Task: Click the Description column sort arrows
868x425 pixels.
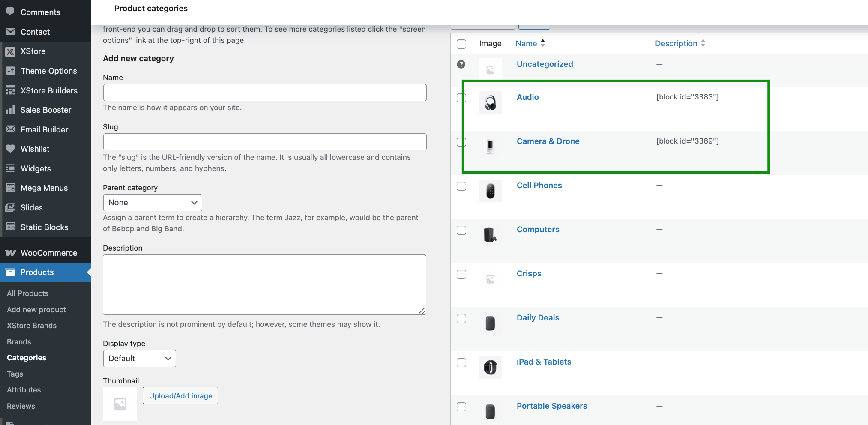Action: point(703,43)
